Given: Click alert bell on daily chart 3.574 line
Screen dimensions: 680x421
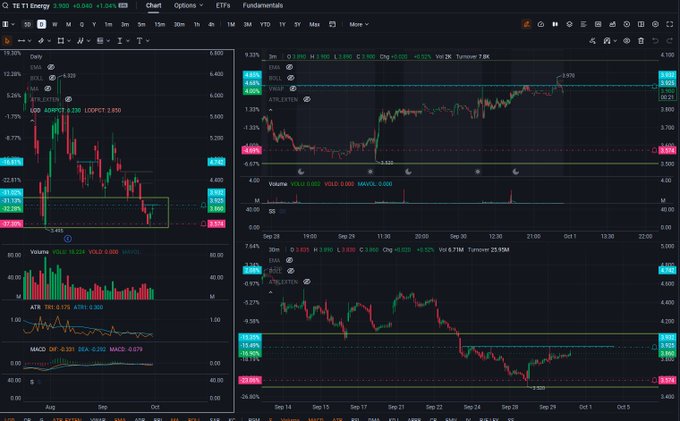Looking at the screenshot, I should (203, 224).
